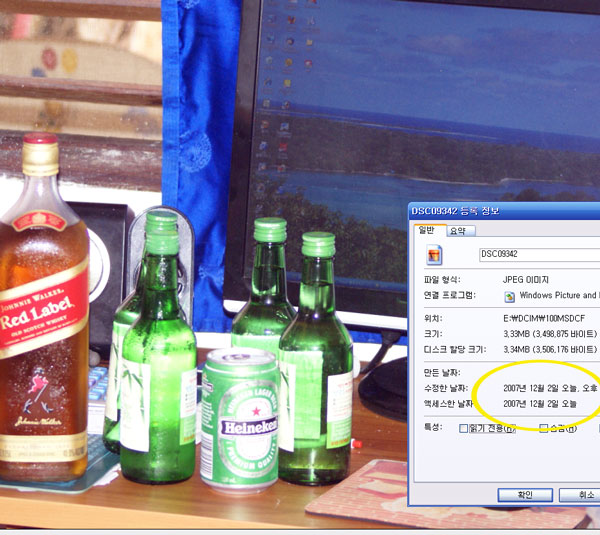Open the 요약 tab

pos(459,231)
